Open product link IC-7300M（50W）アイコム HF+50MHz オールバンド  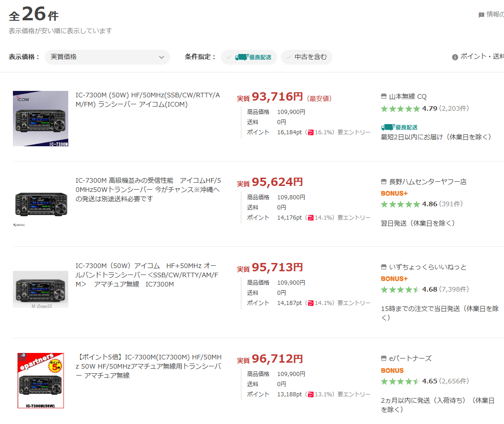[x=147, y=275]
